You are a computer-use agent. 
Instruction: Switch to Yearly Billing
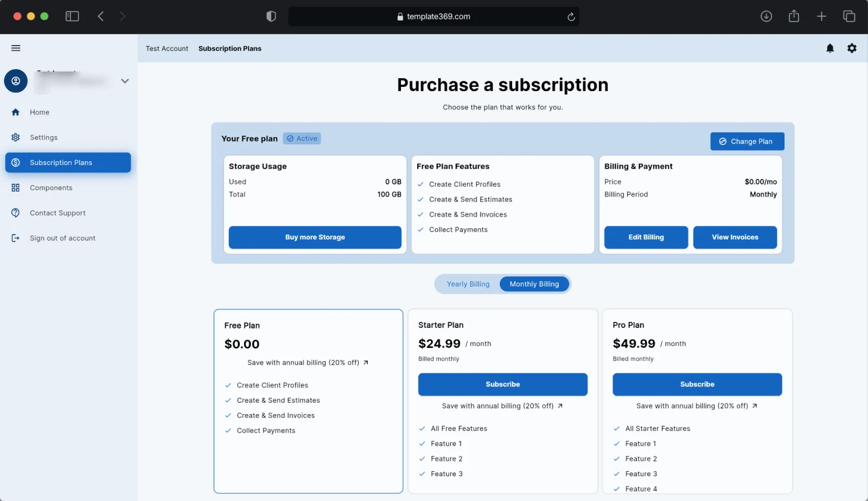click(x=468, y=284)
